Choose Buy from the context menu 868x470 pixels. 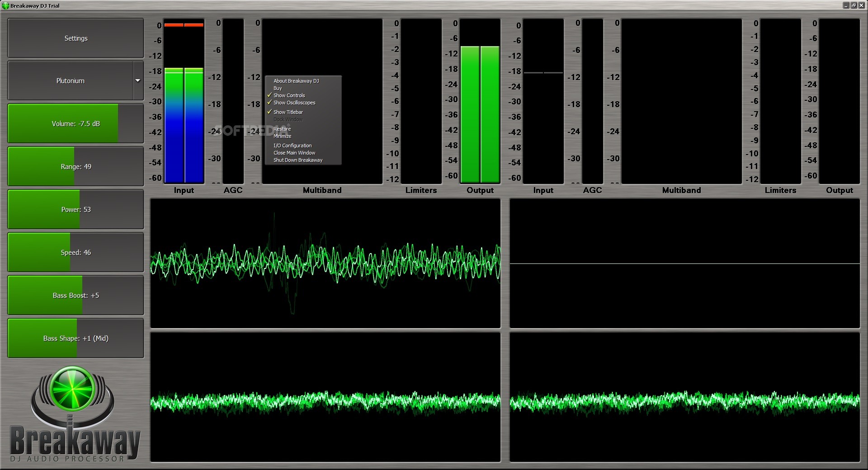tap(278, 88)
